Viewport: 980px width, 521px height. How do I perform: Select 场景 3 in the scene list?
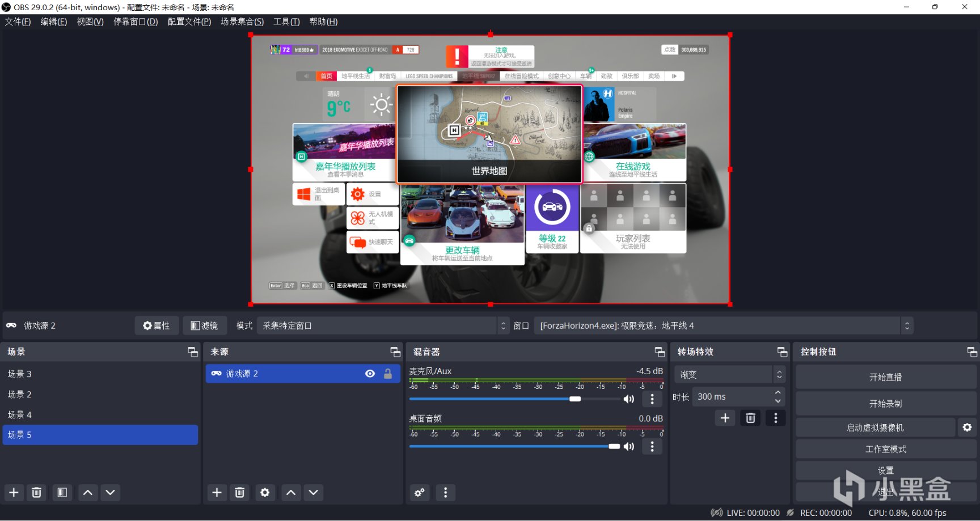coord(100,374)
